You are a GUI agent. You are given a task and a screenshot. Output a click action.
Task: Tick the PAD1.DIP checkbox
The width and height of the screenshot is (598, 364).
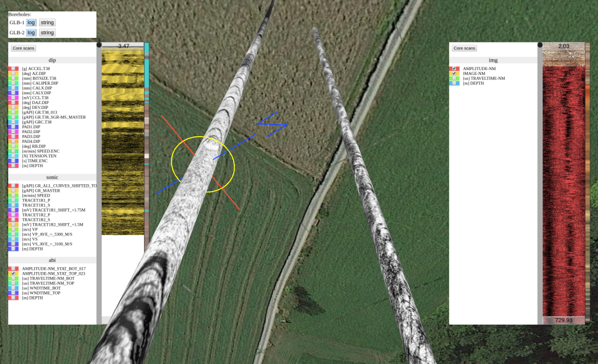pos(14,127)
